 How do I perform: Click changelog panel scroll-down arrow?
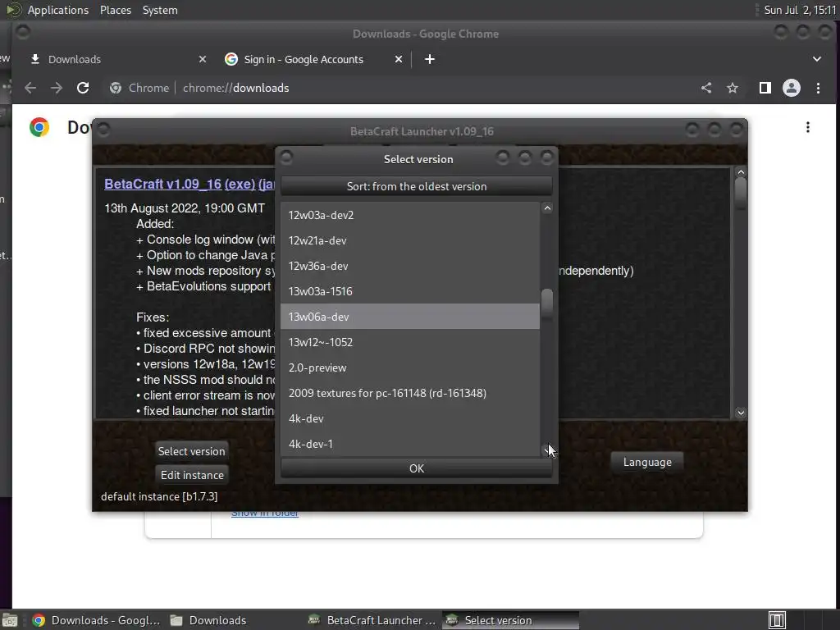point(741,413)
